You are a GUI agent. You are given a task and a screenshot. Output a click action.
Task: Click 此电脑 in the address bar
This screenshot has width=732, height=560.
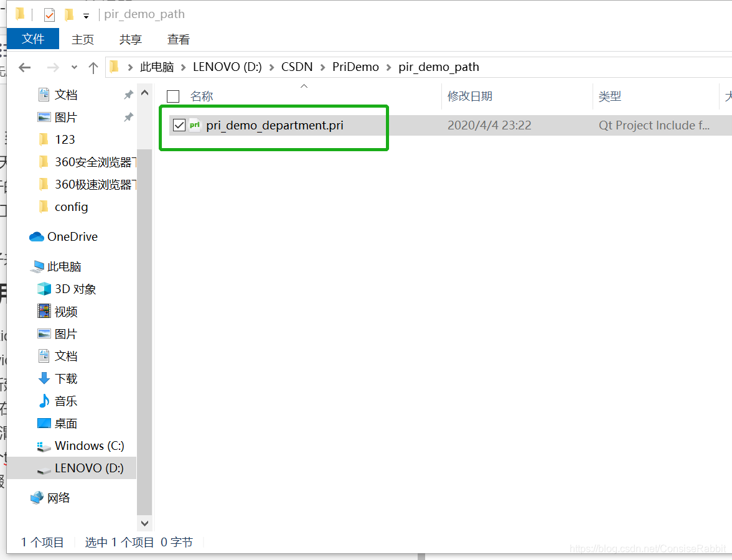click(157, 67)
